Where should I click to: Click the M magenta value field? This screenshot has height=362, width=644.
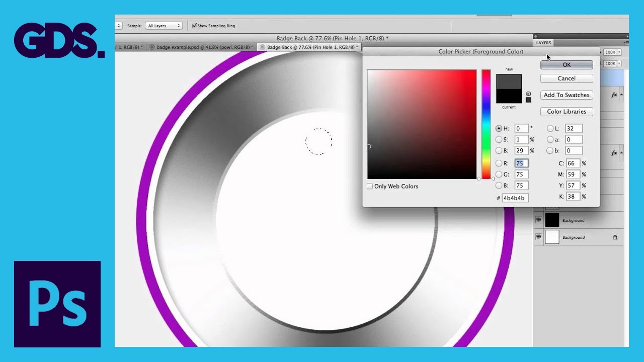pyautogui.click(x=573, y=174)
